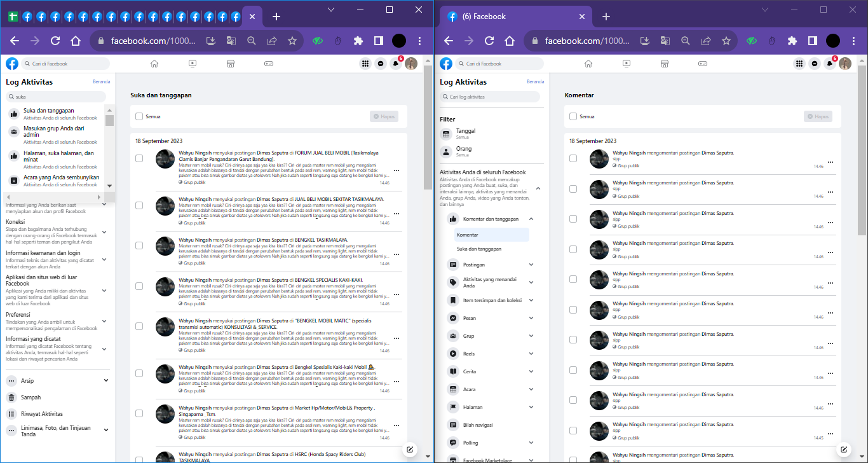Click Hapus button in Komentar panel
Screen dimensions: 868x463
[818, 116]
